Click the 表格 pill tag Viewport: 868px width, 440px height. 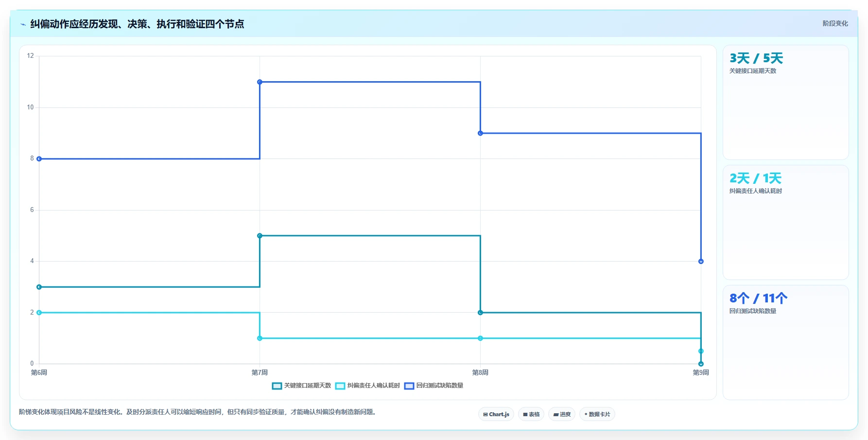[531, 414]
